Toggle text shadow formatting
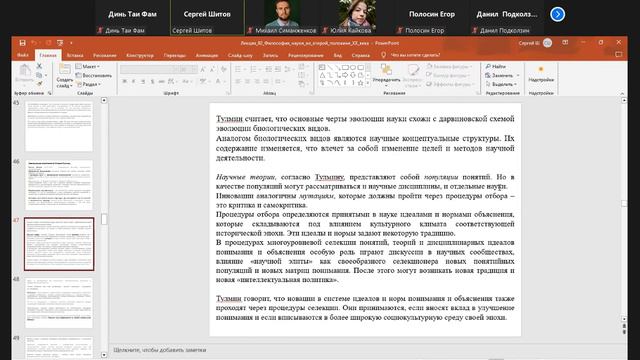 (x=152, y=82)
